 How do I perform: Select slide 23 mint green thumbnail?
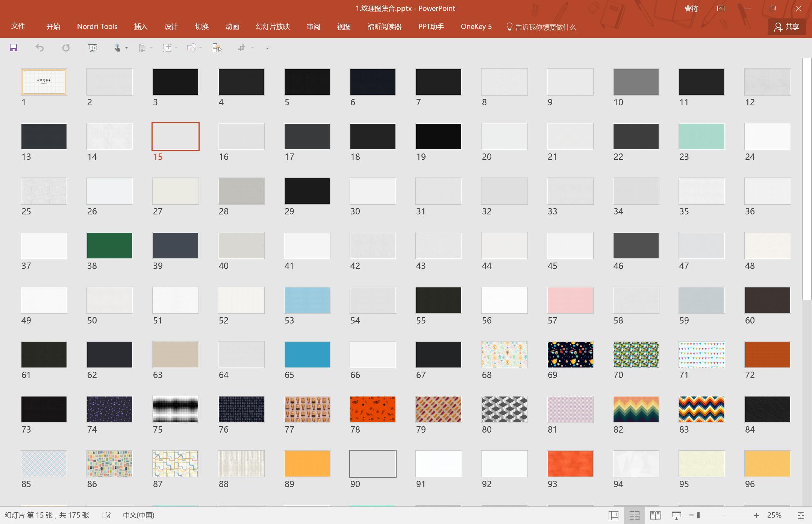tap(701, 137)
